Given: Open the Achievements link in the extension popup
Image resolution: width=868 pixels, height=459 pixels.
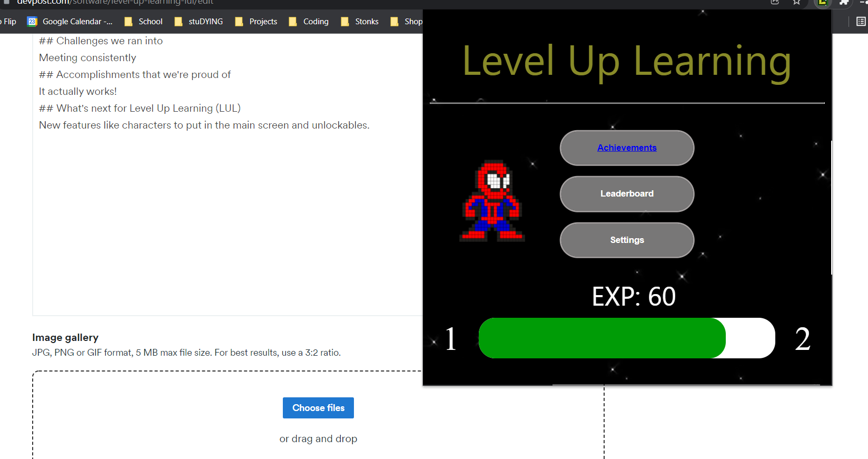Looking at the screenshot, I should click(x=627, y=148).
